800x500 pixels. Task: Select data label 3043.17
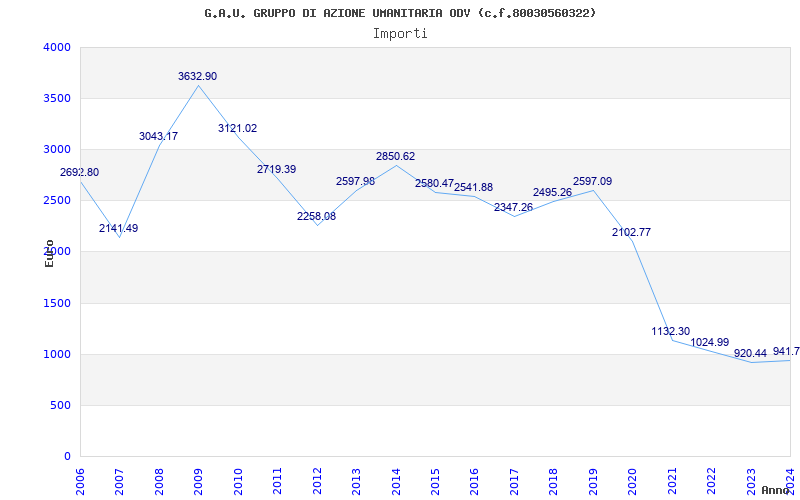click(158, 136)
